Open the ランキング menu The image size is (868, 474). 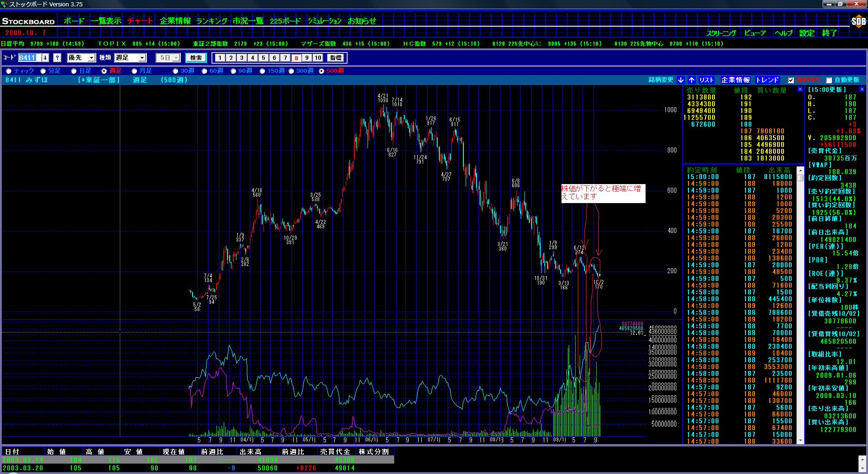pyautogui.click(x=212, y=21)
